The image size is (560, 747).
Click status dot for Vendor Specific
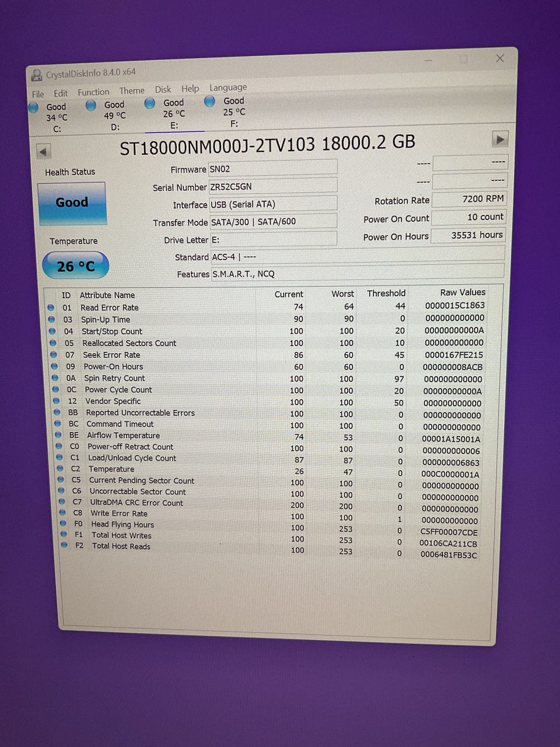pyautogui.click(x=57, y=401)
